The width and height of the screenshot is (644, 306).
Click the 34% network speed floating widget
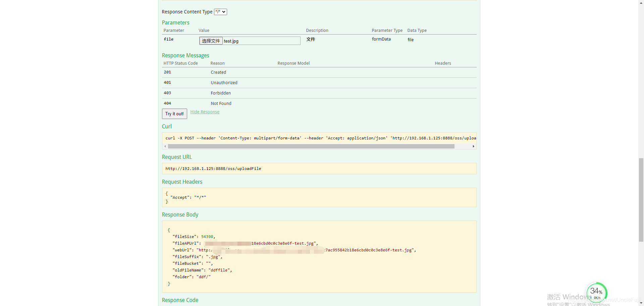click(597, 293)
